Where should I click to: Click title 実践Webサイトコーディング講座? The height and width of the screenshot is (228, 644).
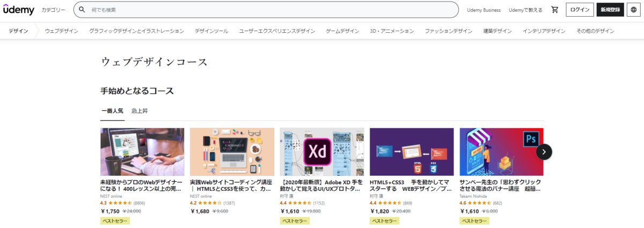click(x=231, y=186)
